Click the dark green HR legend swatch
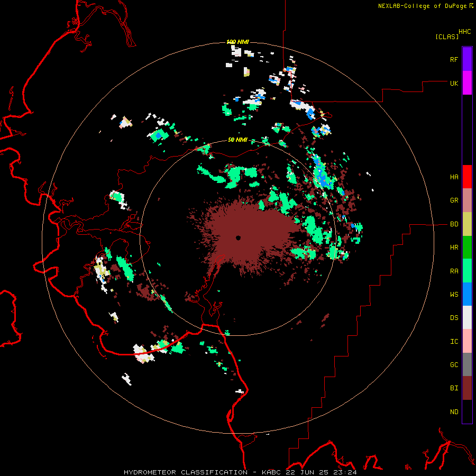Screen dimensions: 476x476 (467, 248)
